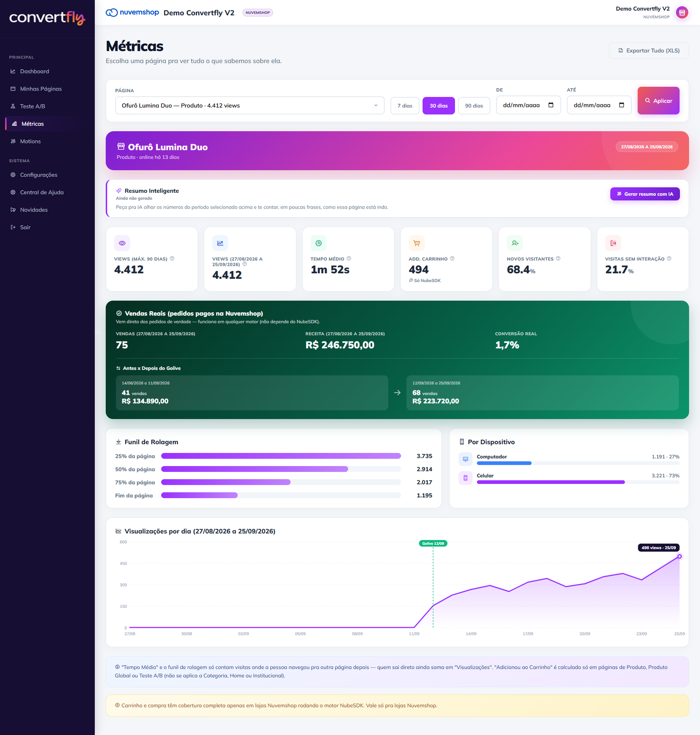The height and width of the screenshot is (735, 700).
Task: Click the nuvemshop logo in the header
Action: click(x=133, y=12)
